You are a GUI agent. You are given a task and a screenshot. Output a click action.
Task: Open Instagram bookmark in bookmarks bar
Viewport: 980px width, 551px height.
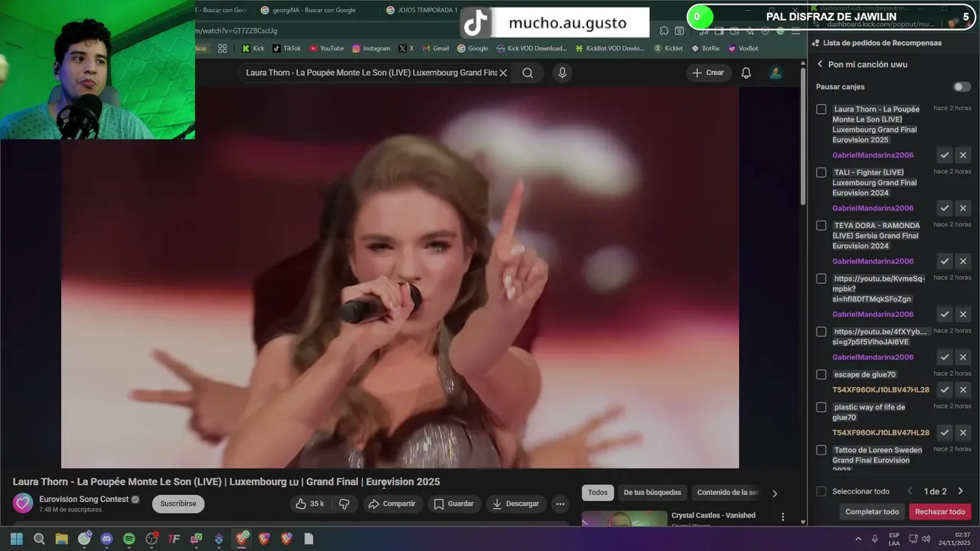pyautogui.click(x=371, y=48)
